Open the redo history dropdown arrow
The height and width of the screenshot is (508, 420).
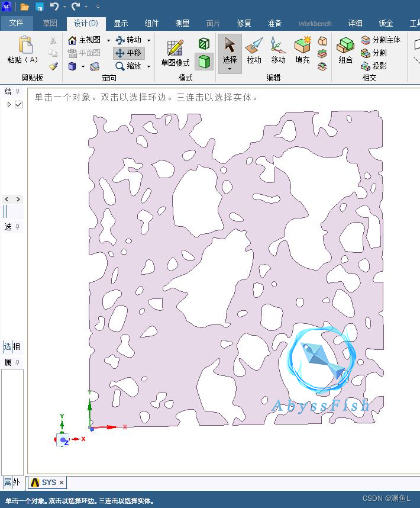click(x=86, y=7)
